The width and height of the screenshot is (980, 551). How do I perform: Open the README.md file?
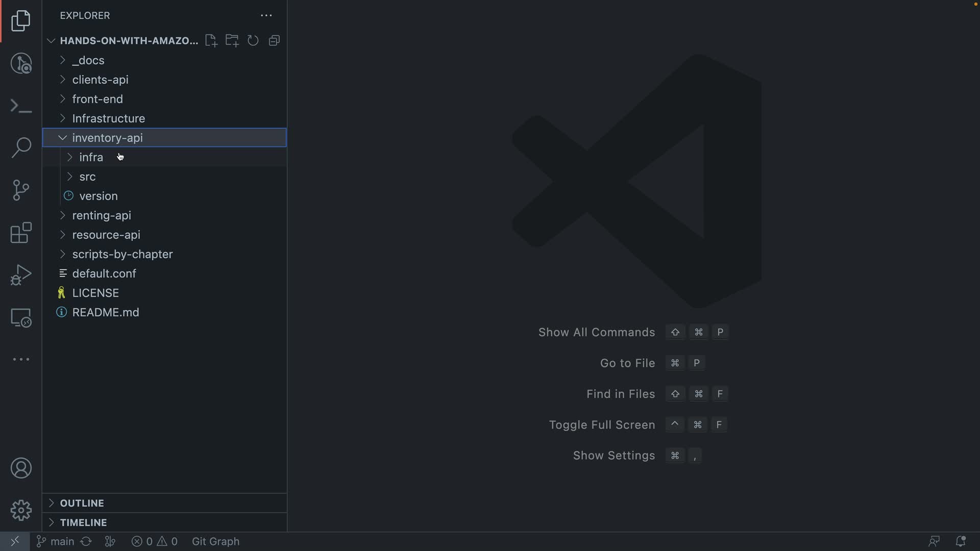click(105, 312)
